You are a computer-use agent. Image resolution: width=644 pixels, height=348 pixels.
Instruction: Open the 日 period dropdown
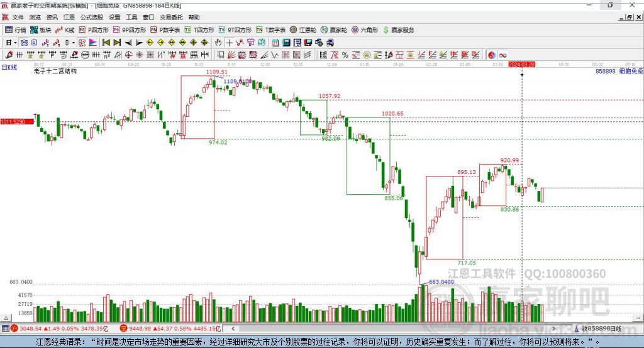point(11,43)
